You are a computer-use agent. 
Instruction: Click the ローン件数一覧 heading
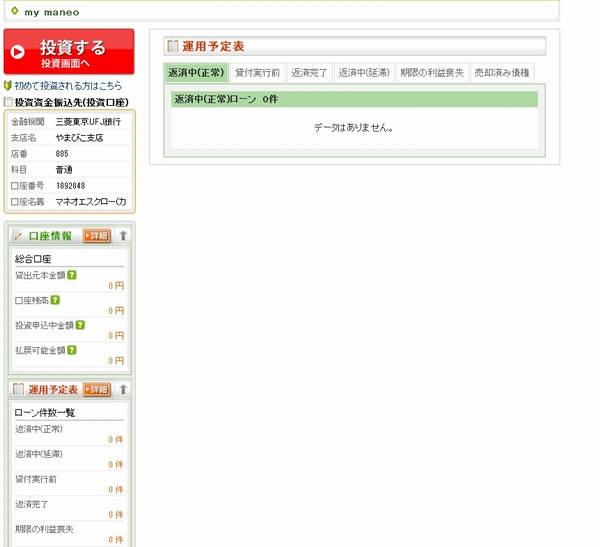[x=45, y=413]
